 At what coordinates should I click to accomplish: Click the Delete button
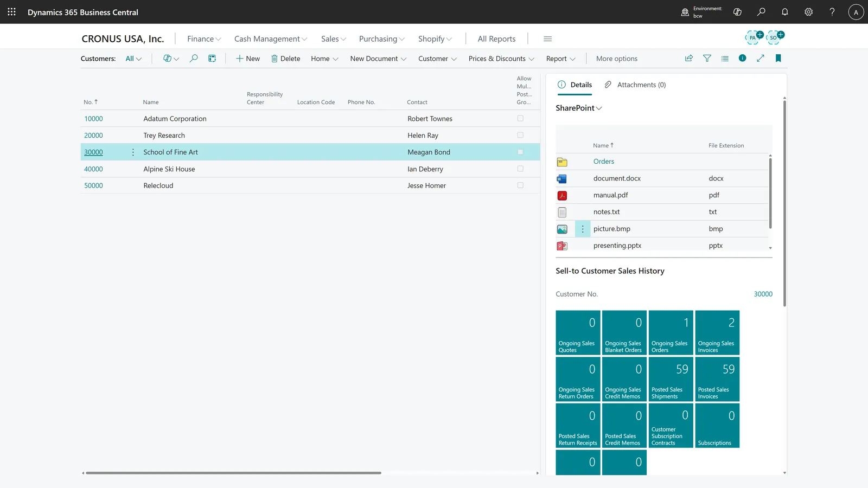[x=285, y=59]
